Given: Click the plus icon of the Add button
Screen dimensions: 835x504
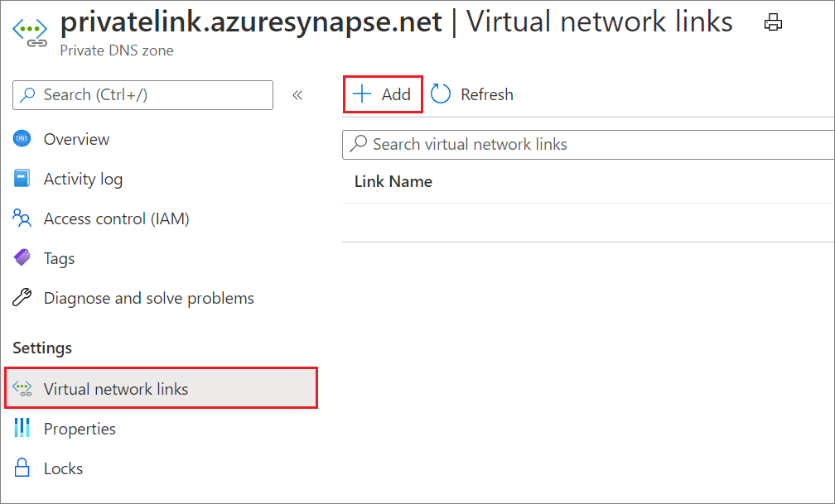Looking at the screenshot, I should coord(362,94).
